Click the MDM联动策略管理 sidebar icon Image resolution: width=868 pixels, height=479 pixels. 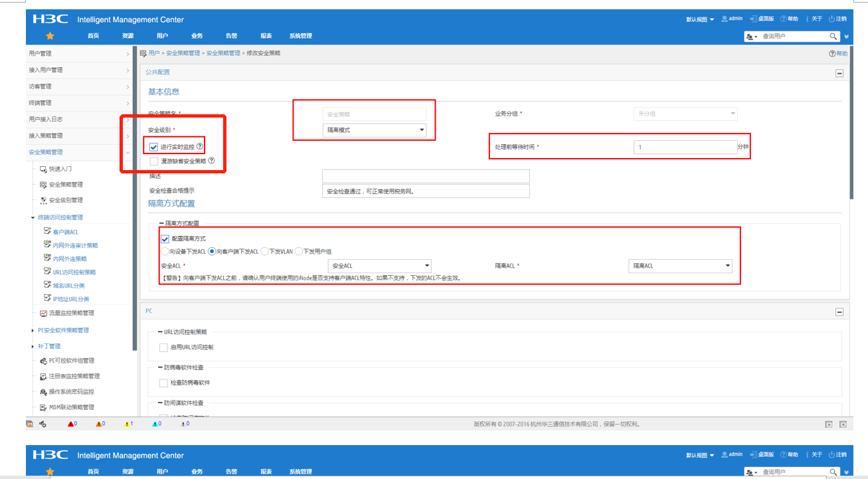tap(43, 407)
